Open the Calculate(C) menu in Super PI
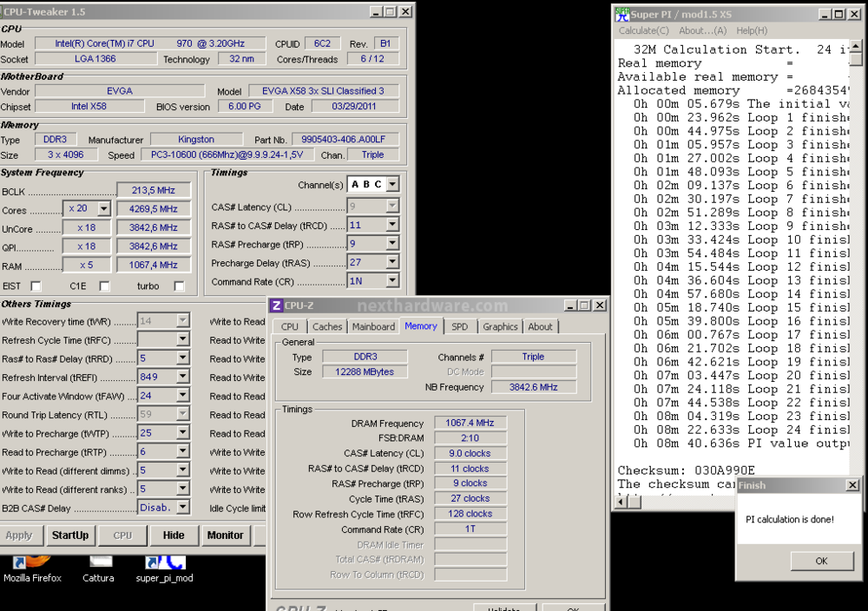This screenshot has width=868, height=611. coord(644,31)
